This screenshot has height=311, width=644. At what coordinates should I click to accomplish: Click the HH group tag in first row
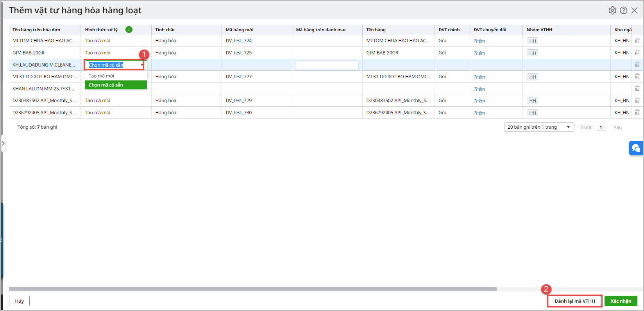point(532,41)
